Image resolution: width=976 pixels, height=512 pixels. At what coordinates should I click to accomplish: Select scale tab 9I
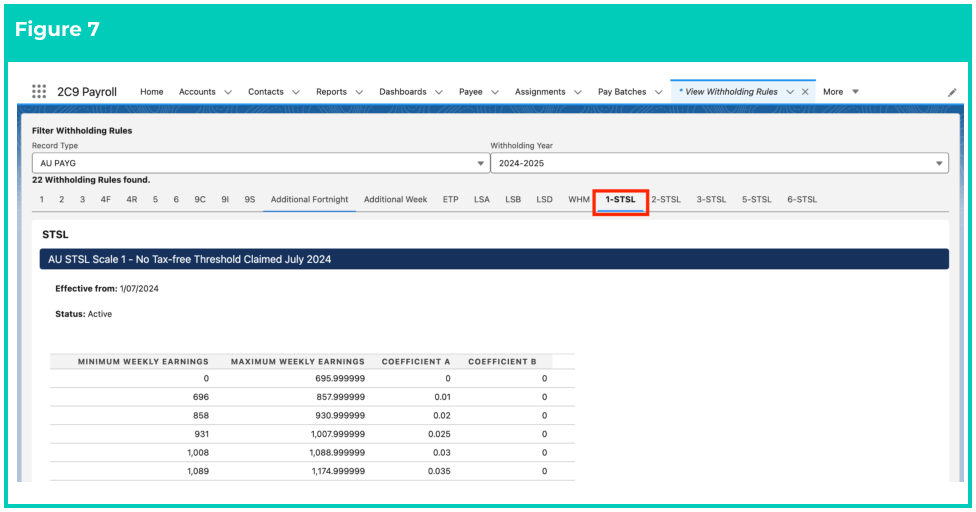(x=225, y=200)
